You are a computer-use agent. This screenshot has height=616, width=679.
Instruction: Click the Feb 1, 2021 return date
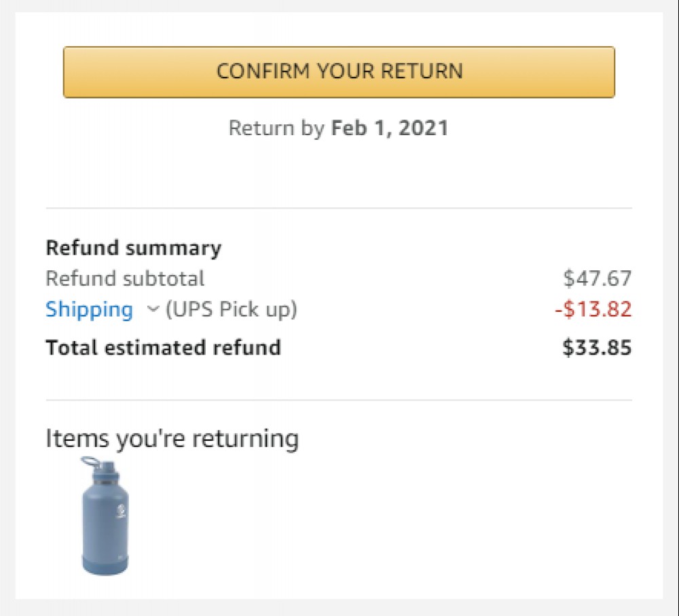tap(390, 128)
